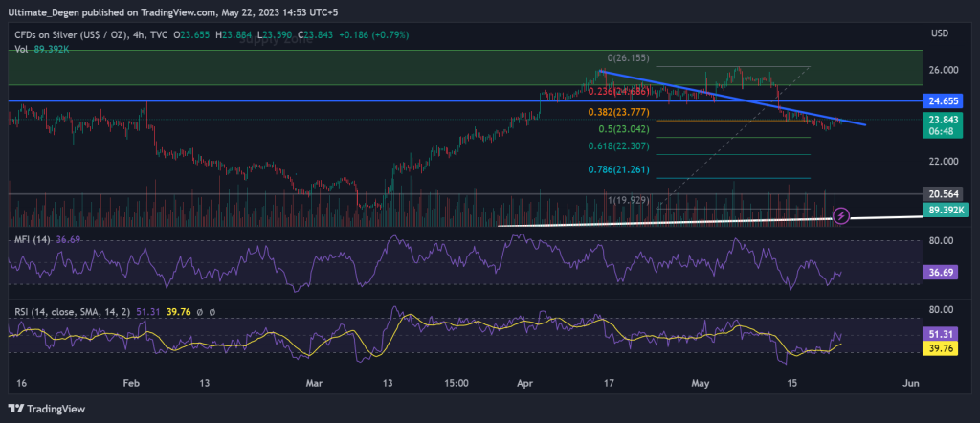Click the 15:00 label on time axis
The height and width of the screenshot is (423, 980).
(457, 383)
